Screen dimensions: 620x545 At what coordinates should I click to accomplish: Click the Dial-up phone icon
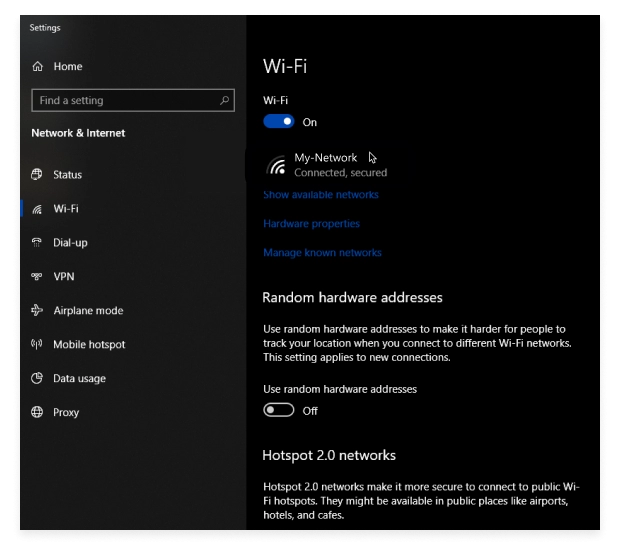[x=38, y=243]
